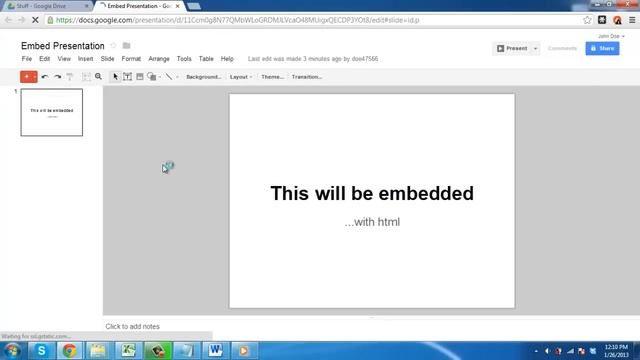Expand the line tool dropdown arrow
640x360 pixels.
point(177,77)
